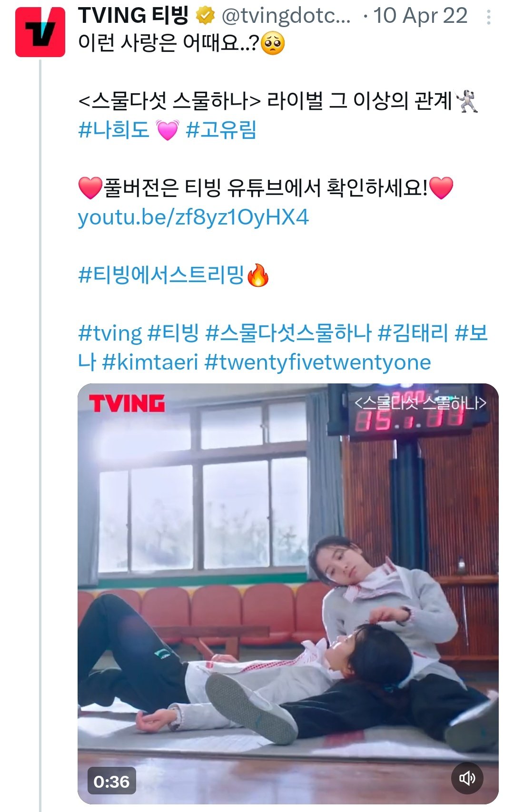Screen dimensions: 514x812
Task: Open the #tving hashtag
Action: pos(110,333)
